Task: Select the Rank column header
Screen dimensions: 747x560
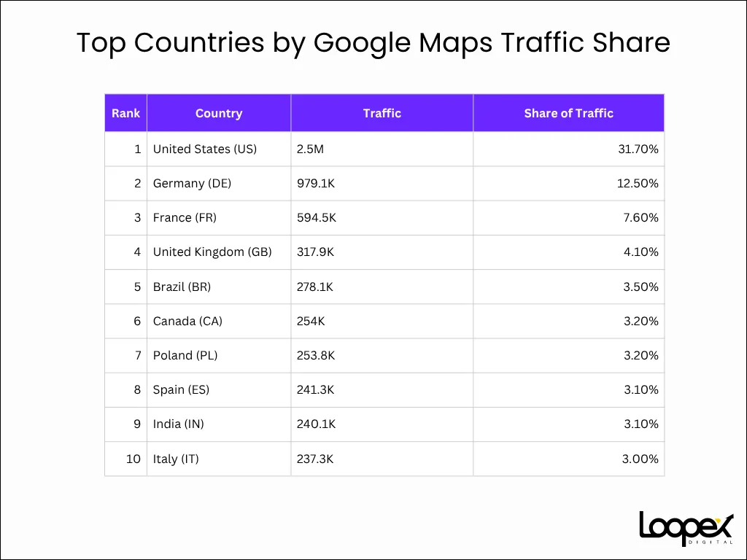Action: click(125, 113)
